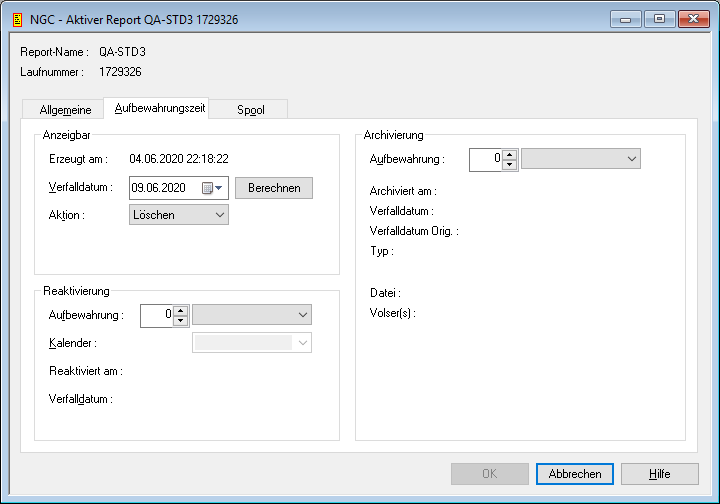Increase Reaktivierung Aufbewahrung value with up arrow

click(x=181, y=310)
